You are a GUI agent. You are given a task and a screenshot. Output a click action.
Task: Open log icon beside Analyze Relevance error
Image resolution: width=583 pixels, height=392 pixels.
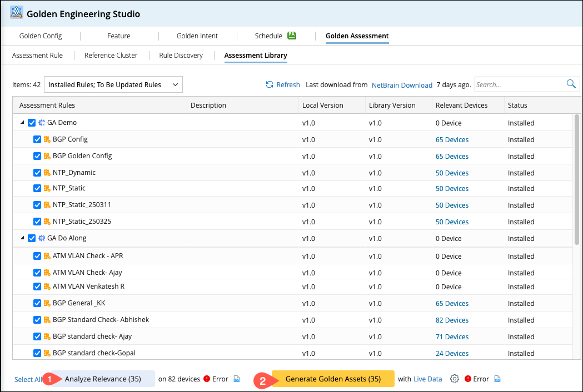[237, 379]
